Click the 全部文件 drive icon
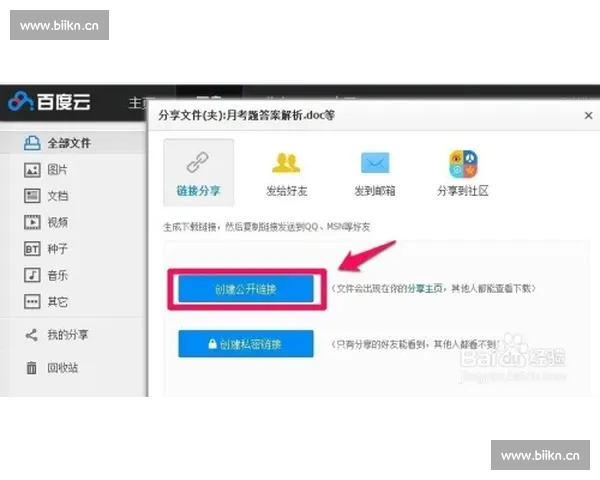The width and height of the screenshot is (600, 480). [32, 143]
